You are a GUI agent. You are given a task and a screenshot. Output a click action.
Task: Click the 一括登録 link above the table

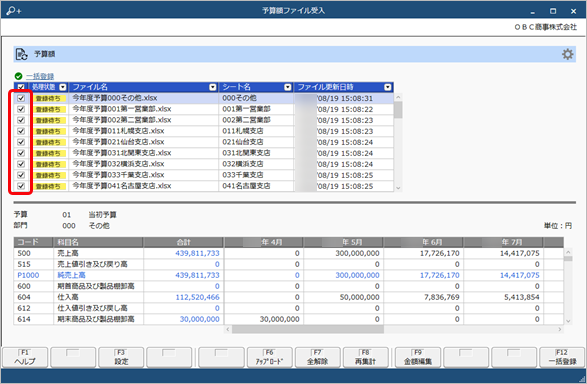(40, 76)
